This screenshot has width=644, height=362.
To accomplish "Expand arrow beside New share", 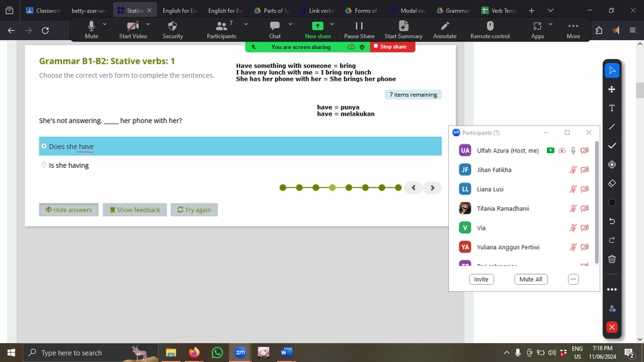I will click(332, 24).
